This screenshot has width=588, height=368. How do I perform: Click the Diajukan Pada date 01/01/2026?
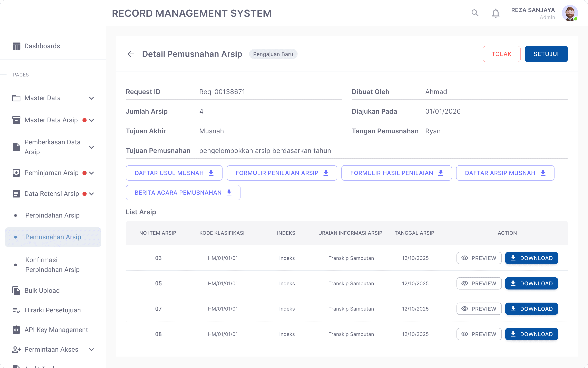(443, 111)
